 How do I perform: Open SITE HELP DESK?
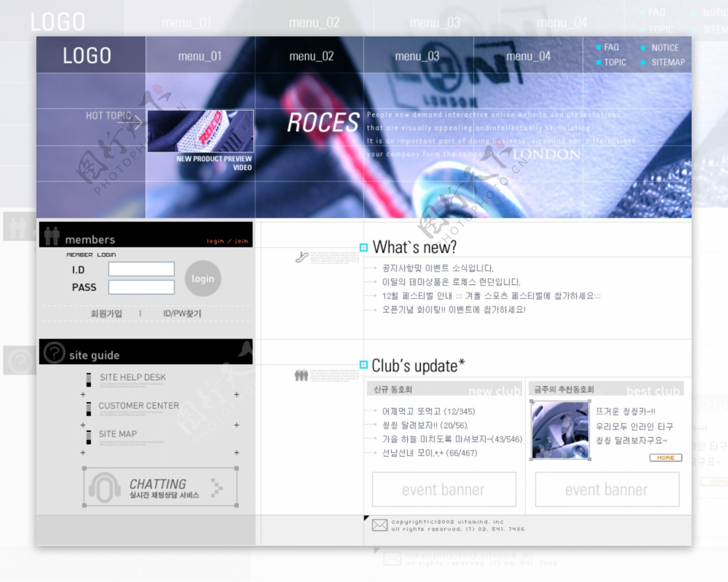(133, 377)
